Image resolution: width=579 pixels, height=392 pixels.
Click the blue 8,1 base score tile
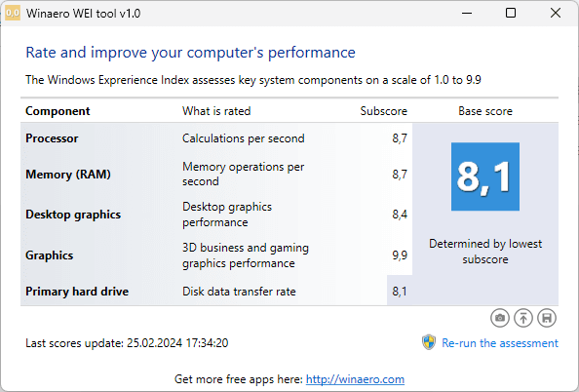[x=485, y=176]
